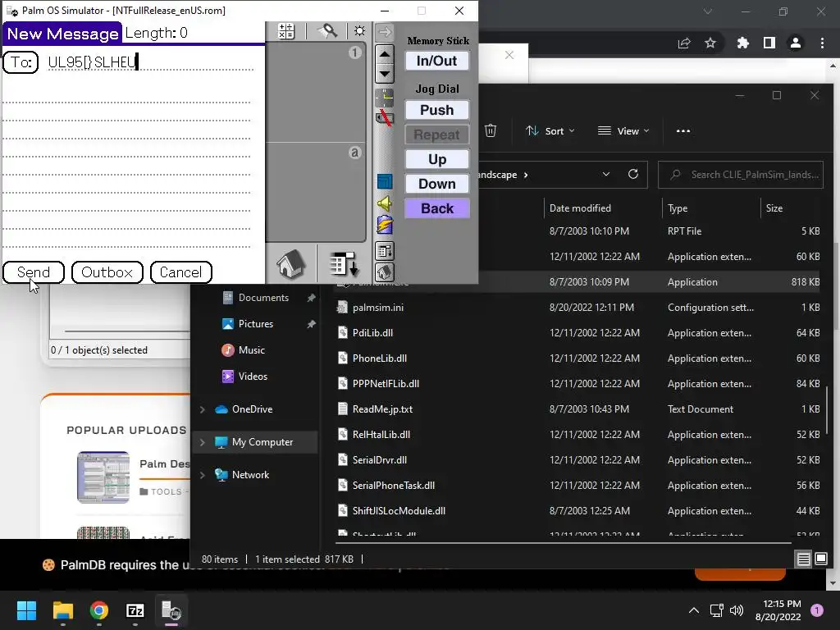The height and width of the screenshot is (630, 840).
Task: Click the Memory Stick In/Out button
Action: 437,61
